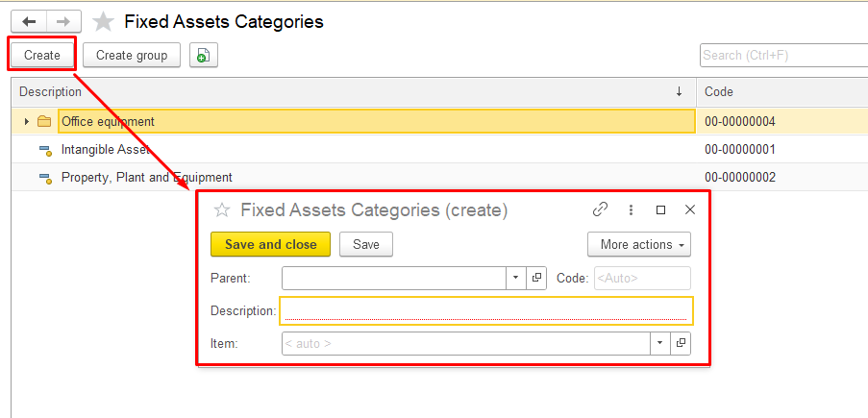Expand the Office equipment folder
The width and height of the screenshot is (868, 418).
click(x=27, y=122)
